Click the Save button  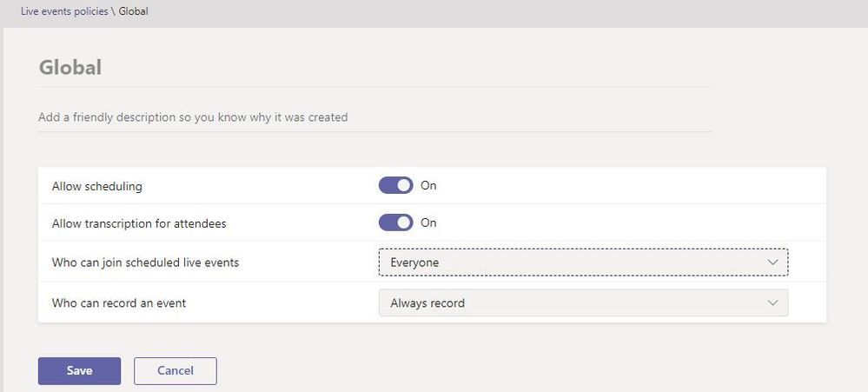point(79,370)
